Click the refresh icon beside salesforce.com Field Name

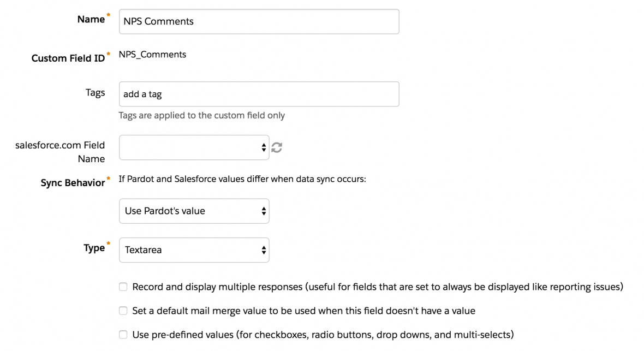[x=277, y=147]
